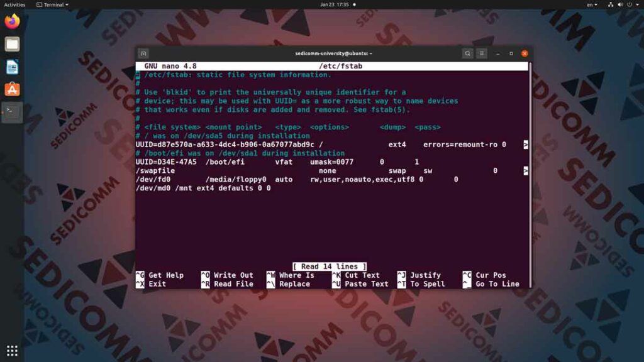The width and height of the screenshot is (644, 362).
Task: Click the UUID=D34E-47A5 /boot/efi line
Action: coord(277,162)
